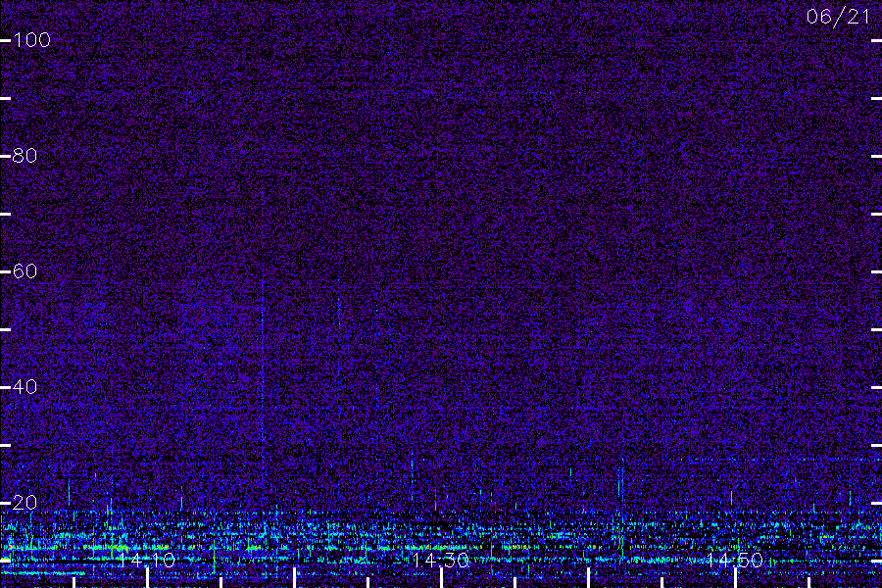Click the 60 frequency axis label
This screenshot has width=882, height=588.
coord(24,271)
